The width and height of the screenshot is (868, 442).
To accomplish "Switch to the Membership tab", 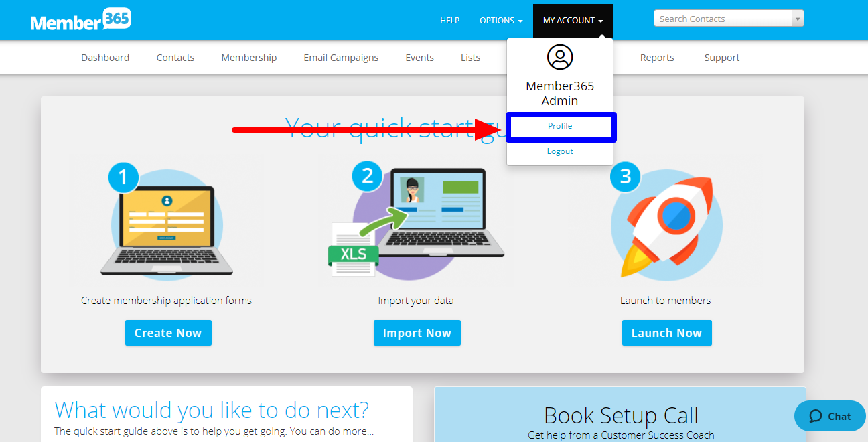I will tap(249, 58).
